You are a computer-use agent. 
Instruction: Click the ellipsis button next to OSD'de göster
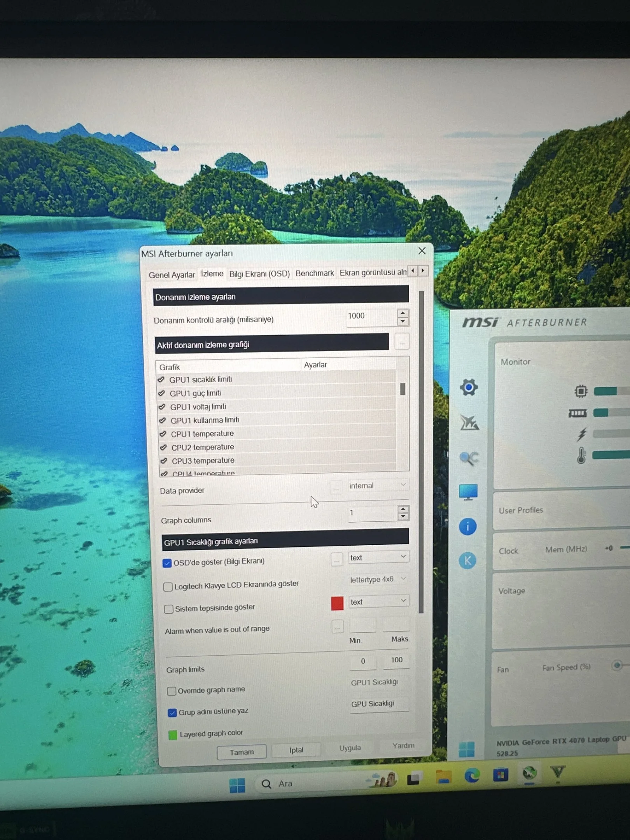[336, 560]
